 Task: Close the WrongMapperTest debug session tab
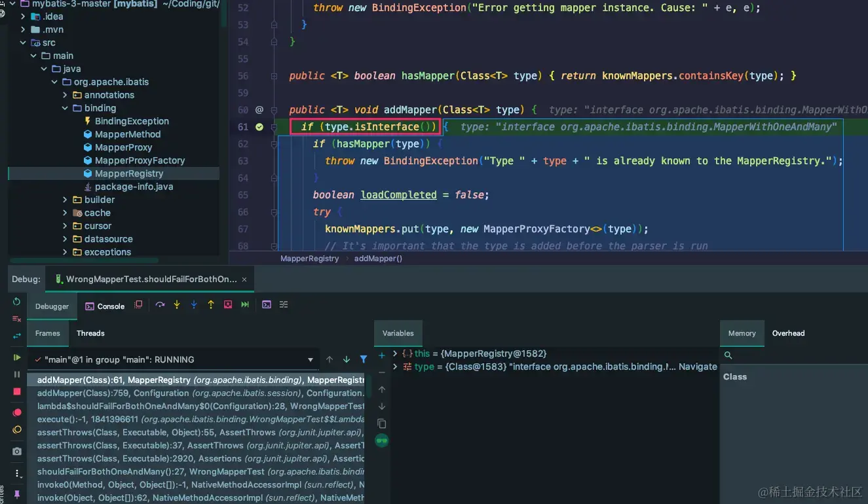click(x=245, y=279)
